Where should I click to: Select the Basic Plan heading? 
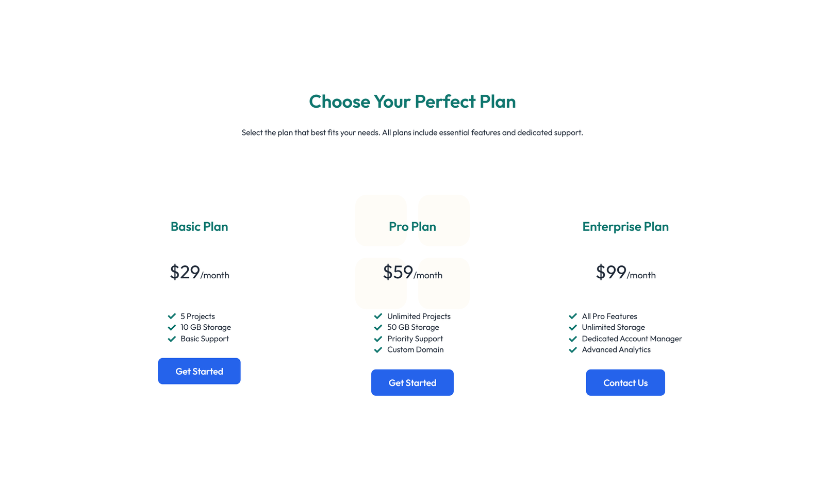click(199, 226)
